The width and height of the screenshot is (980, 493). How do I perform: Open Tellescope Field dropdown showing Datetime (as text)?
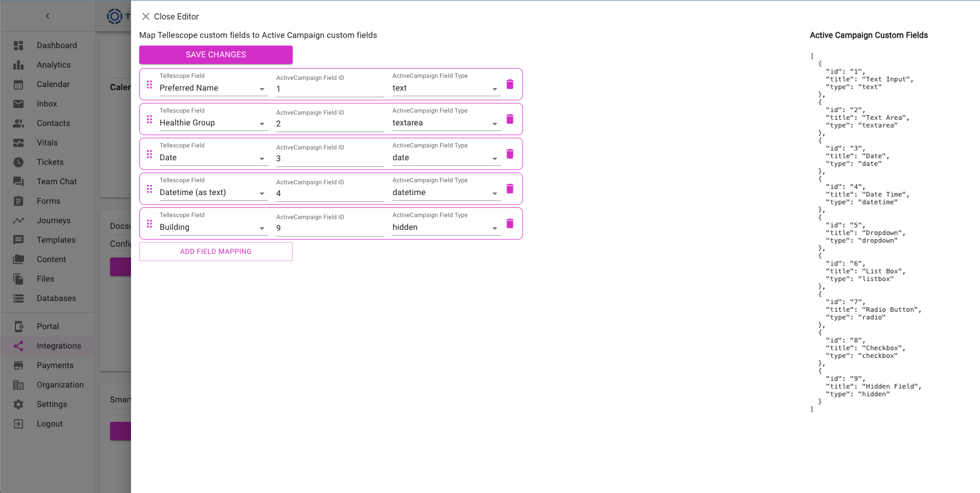(x=213, y=192)
